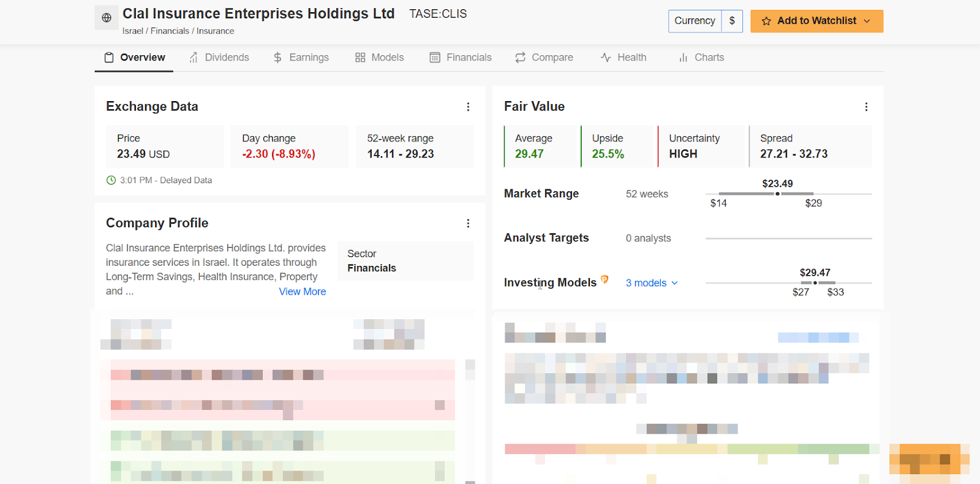The image size is (980, 484).
Task: Click the Financials table icon
Action: pyautogui.click(x=435, y=58)
